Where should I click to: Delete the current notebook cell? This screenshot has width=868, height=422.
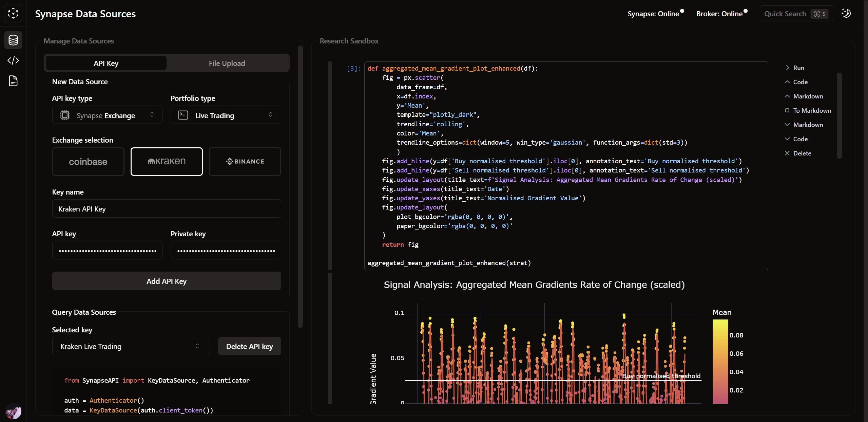coord(801,153)
